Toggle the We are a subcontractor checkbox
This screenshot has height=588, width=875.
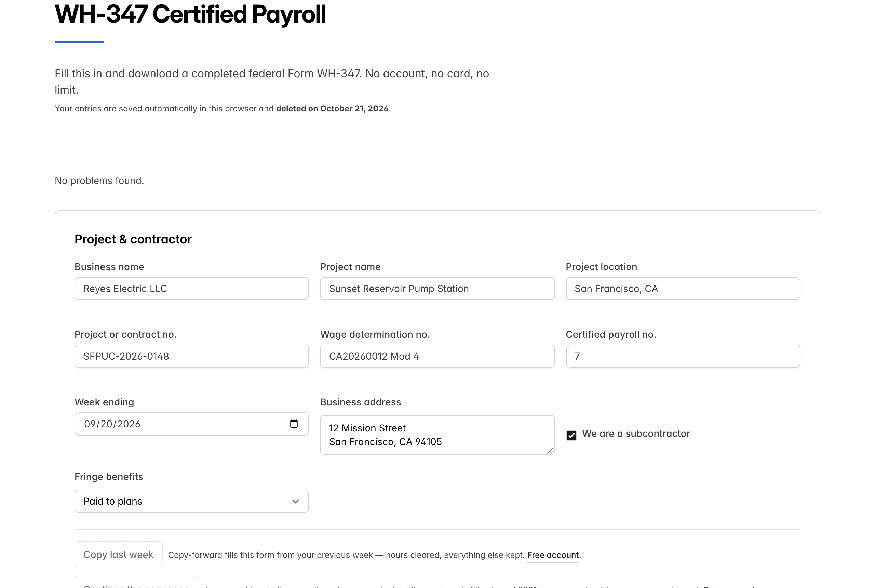pos(571,435)
